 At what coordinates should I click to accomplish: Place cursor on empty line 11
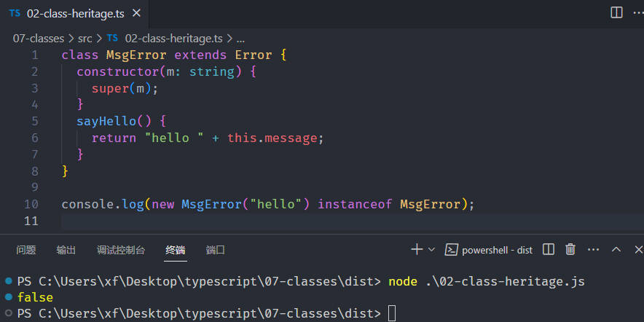353,221
